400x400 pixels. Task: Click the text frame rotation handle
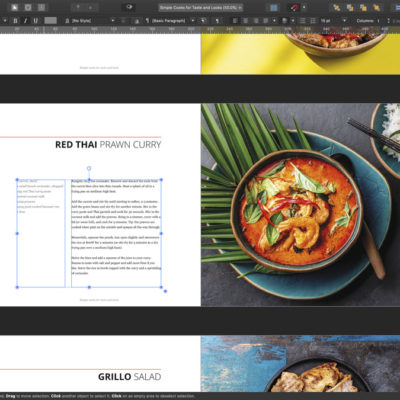89,169
